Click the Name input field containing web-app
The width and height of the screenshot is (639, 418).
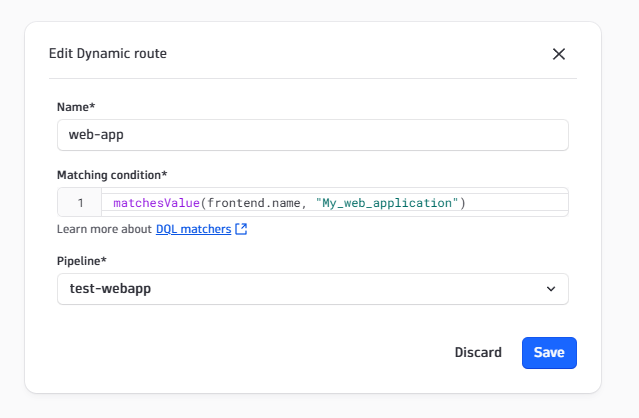(313, 135)
